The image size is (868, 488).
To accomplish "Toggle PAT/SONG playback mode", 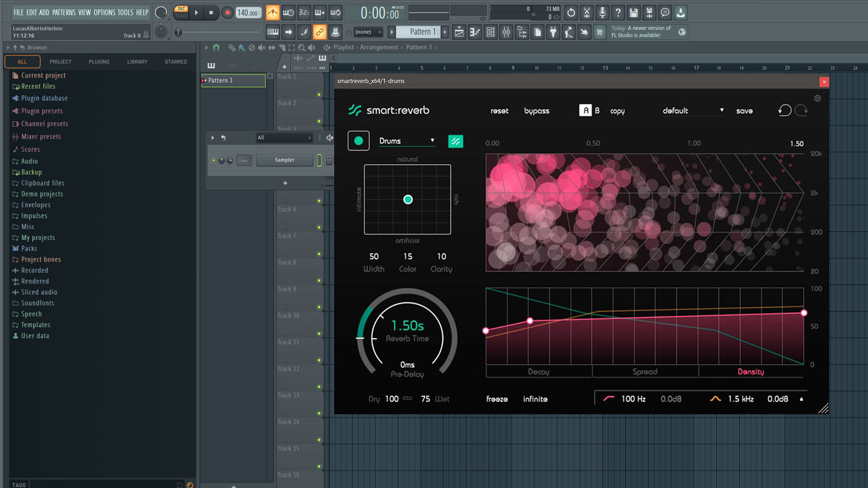I will click(x=181, y=13).
